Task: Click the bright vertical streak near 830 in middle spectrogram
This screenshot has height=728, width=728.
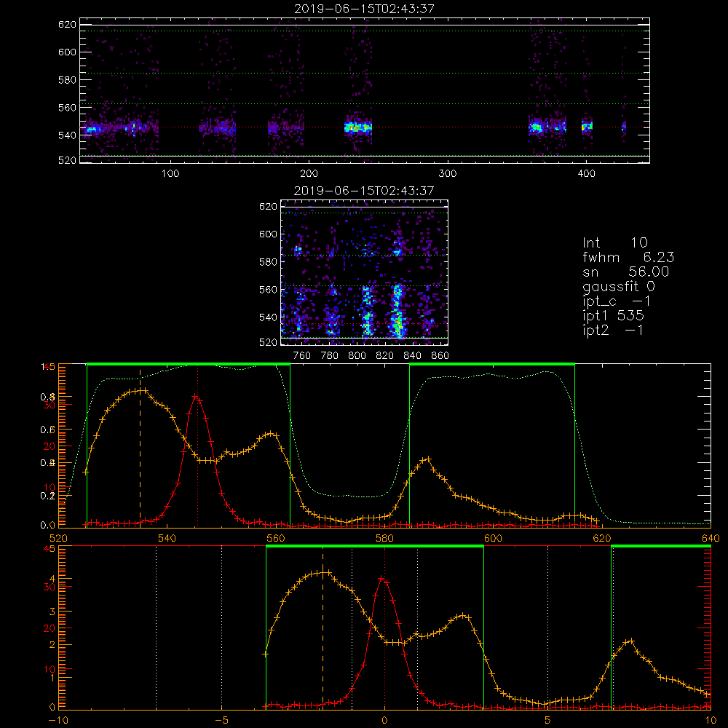Action: coord(397,311)
